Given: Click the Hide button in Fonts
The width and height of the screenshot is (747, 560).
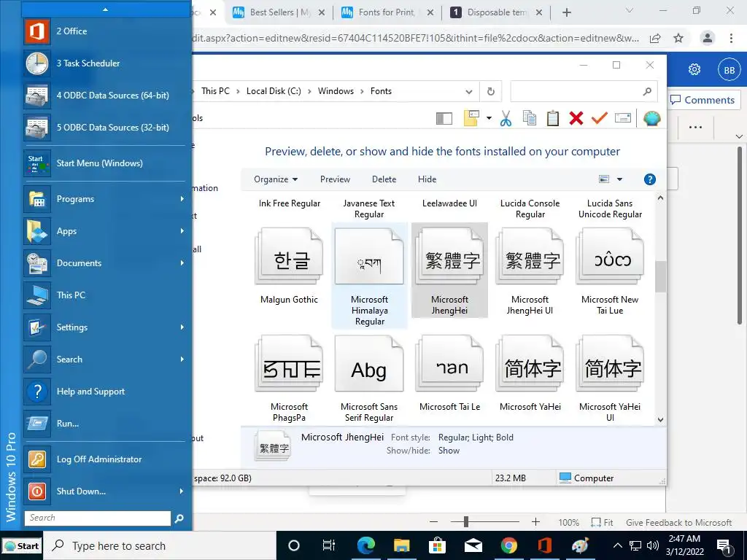Looking at the screenshot, I should pyautogui.click(x=427, y=179).
